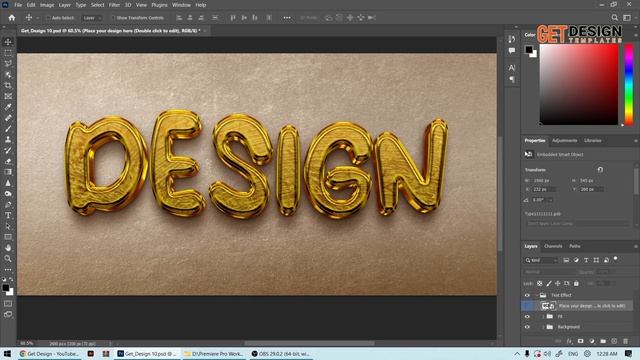Viewport: 640px width, 360px height.
Task: Enable Show Transform Controls checkbox
Action: tap(113, 18)
